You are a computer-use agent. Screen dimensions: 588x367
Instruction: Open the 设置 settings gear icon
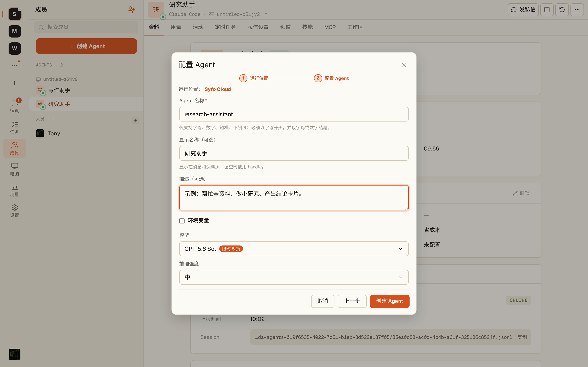coord(14,211)
